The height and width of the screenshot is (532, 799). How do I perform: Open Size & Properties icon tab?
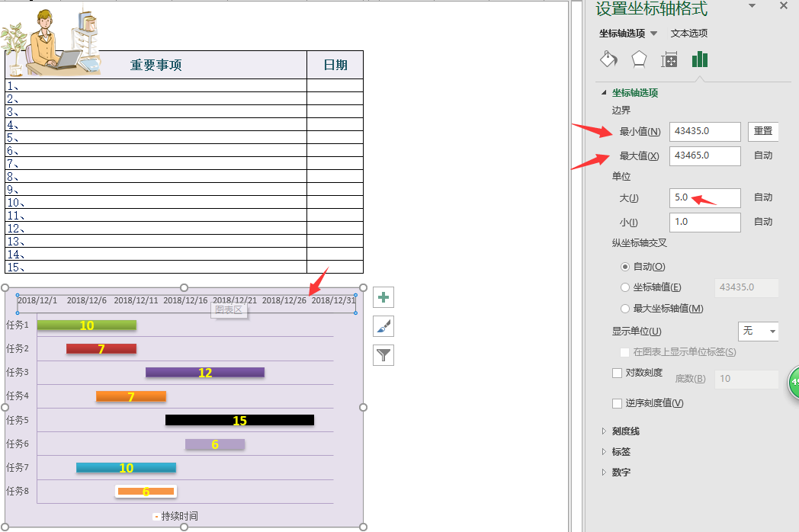click(x=669, y=60)
